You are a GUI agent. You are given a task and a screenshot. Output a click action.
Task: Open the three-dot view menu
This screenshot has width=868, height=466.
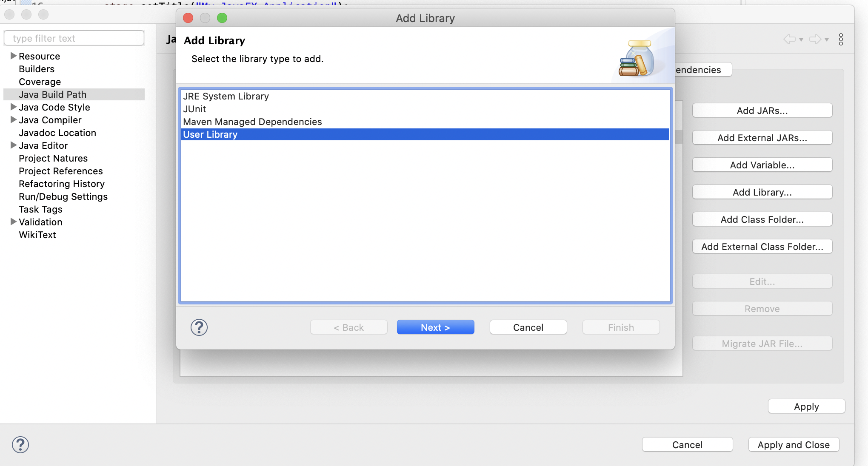click(x=841, y=40)
